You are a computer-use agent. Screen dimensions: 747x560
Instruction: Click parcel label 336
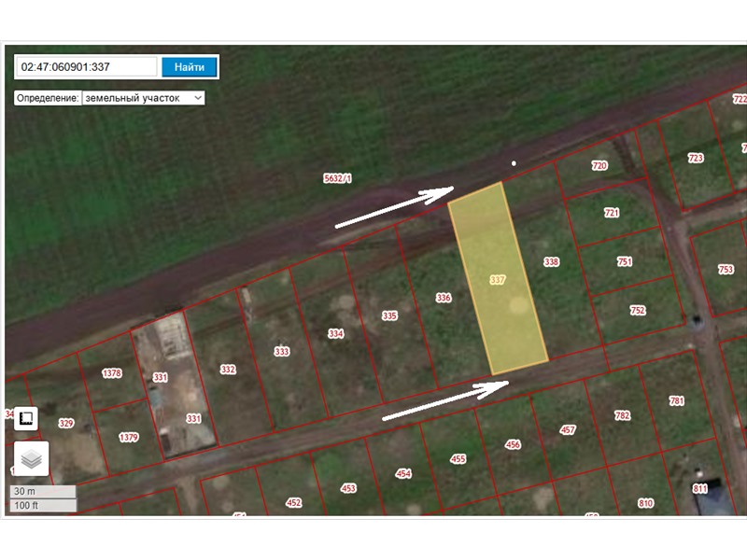(444, 298)
